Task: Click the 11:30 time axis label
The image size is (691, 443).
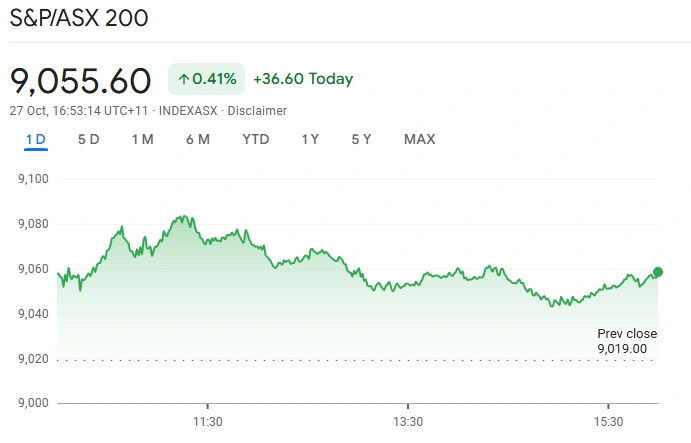Action: (207, 421)
